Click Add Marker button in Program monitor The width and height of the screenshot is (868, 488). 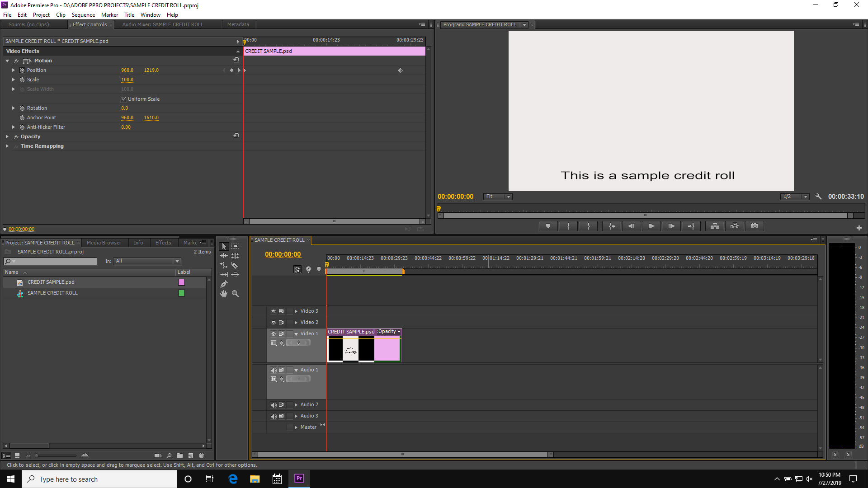[x=548, y=226]
